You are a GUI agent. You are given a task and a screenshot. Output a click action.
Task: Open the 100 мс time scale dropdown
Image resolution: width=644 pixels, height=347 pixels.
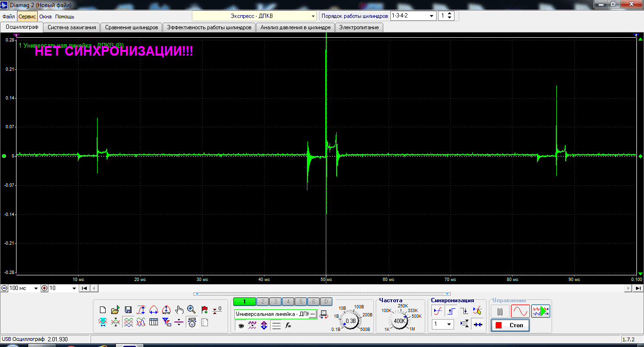tap(24, 288)
